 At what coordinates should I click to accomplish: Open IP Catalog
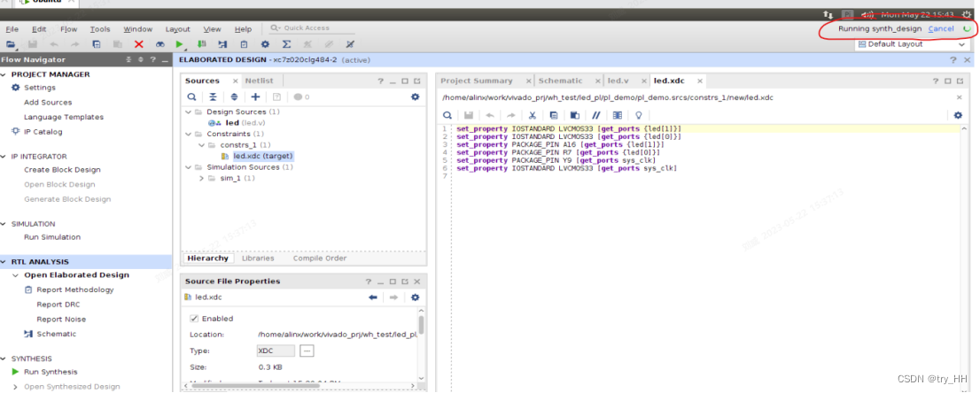coord(43,132)
